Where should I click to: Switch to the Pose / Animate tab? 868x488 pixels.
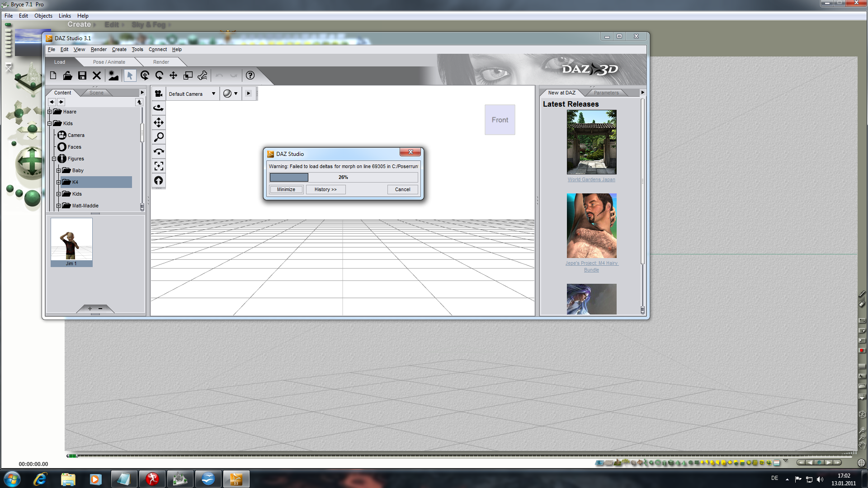pyautogui.click(x=109, y=62)
